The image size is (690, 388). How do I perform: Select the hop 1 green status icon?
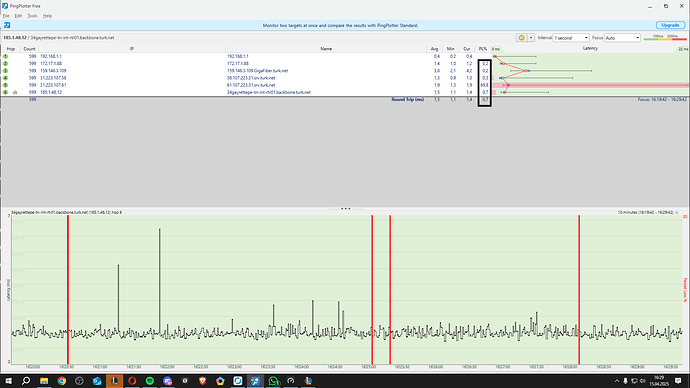click(x=5, y=56)
